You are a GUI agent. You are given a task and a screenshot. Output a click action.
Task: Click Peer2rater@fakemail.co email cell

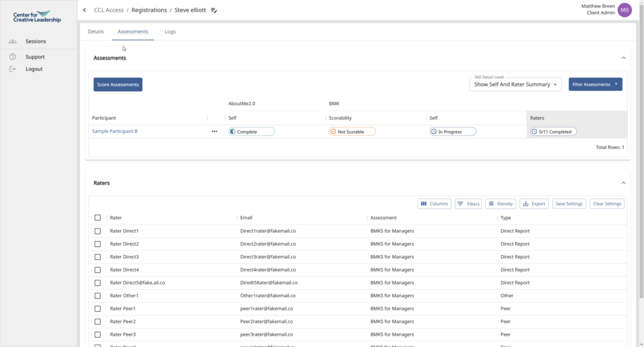point(267,322)
